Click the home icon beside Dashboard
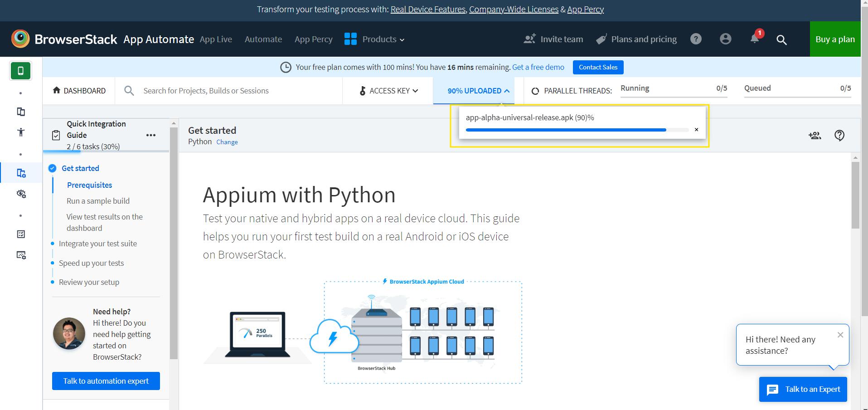 tap(57, 90)
